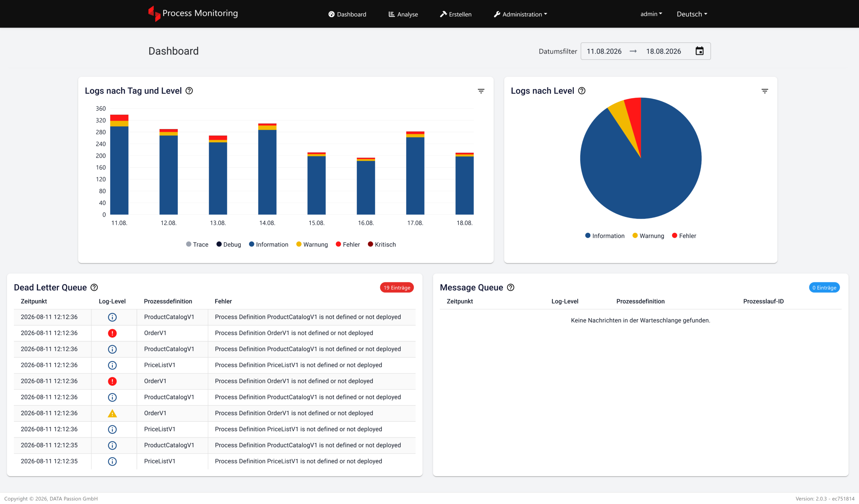Click the Process Monitoring logo

(x=193, y=14)
